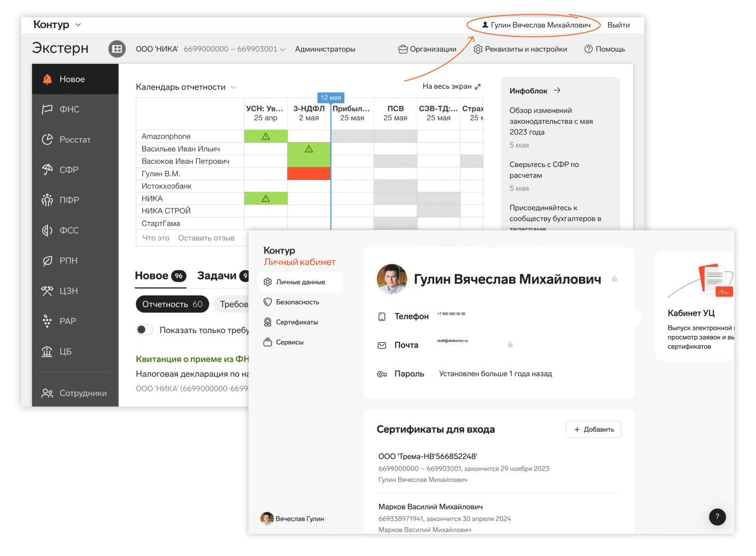Click the Росстат pie chart icon

pyautogui.click(x=47, y=140)
